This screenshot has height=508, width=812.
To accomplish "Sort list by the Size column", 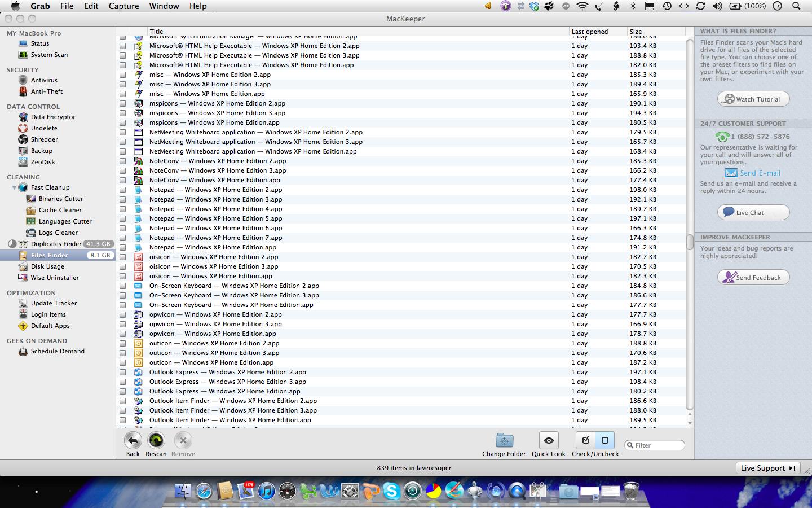I will click(656, 32).
